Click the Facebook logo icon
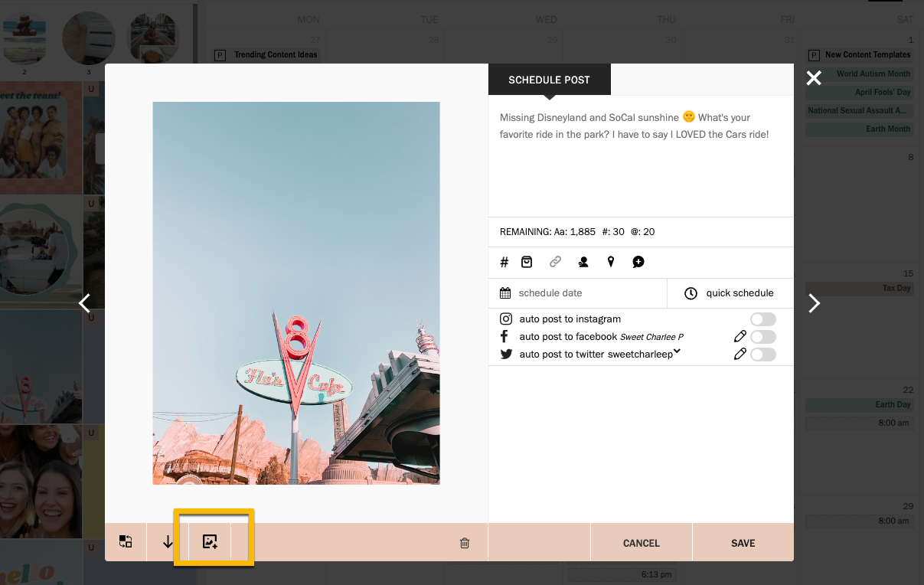This screenshot has width=924, height=585. point(504,336)
